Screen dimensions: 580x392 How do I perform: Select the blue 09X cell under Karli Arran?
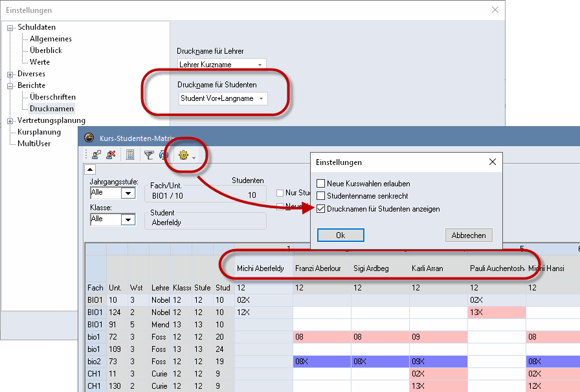438,362
